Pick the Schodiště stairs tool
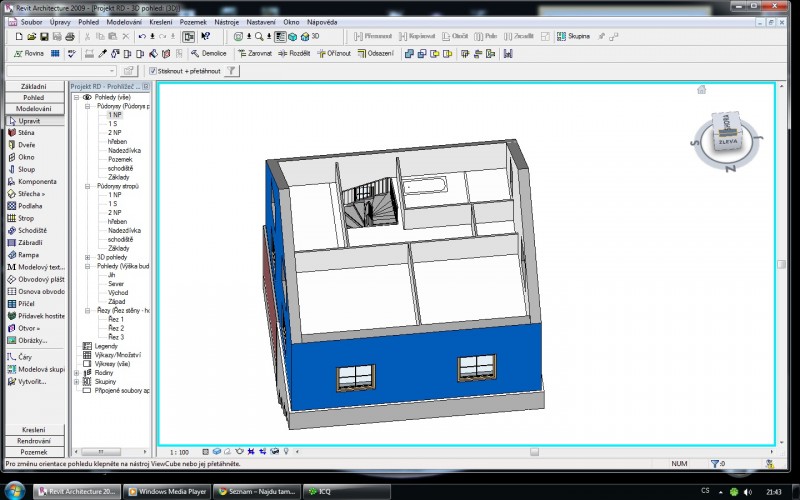800x500 pixels. pyautogui.click(x=32, y=230)
